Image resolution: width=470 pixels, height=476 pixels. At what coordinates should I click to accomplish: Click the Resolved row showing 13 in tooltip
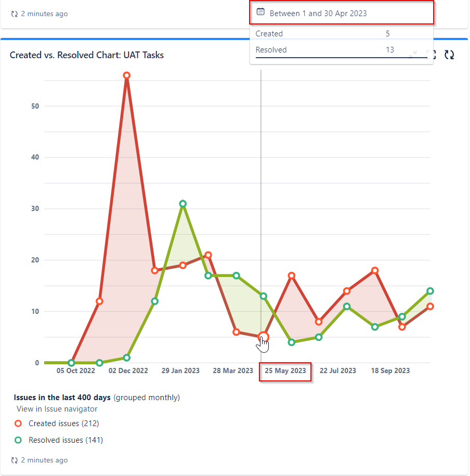(x=342, y=50)
